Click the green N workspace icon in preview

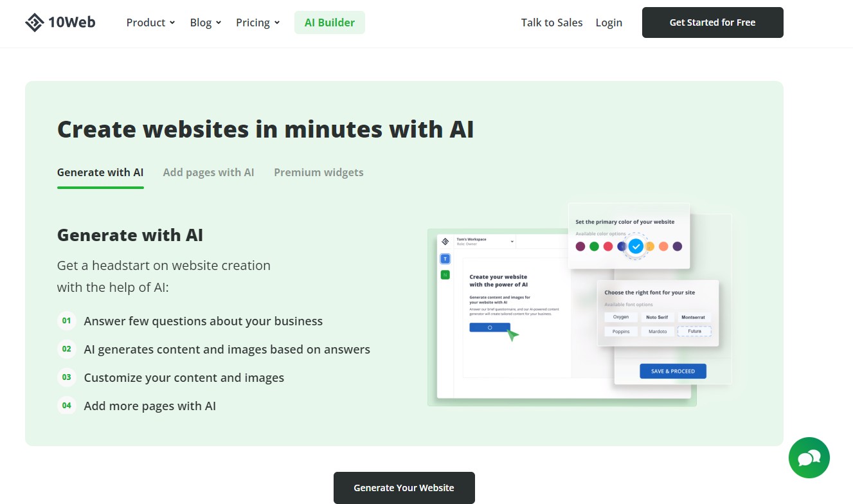click(x=445, y=274)
